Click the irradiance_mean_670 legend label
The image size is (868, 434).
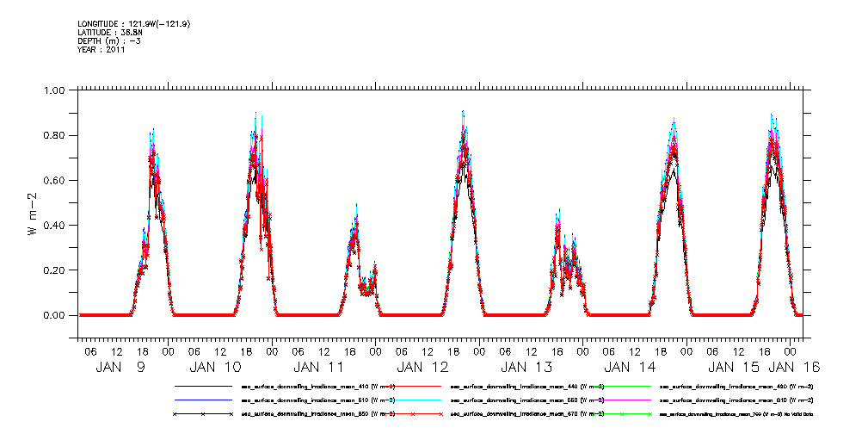pyautogui.click(x=527, y=414)
